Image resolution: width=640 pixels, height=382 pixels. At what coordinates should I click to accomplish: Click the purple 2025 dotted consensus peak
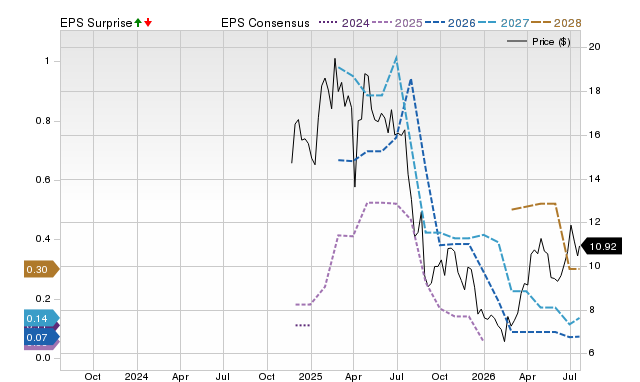(x=383, y=202)
